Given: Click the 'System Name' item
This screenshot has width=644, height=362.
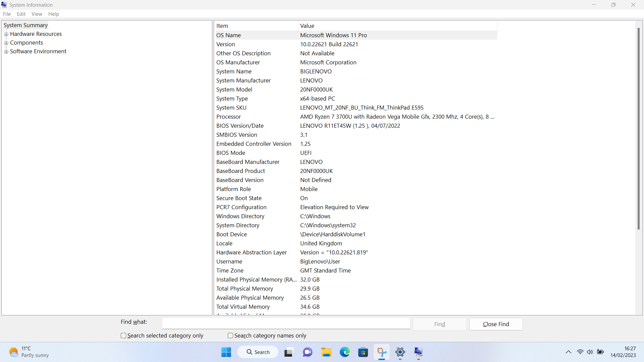Looking at the screenshot, I should (x=234, y=71).
